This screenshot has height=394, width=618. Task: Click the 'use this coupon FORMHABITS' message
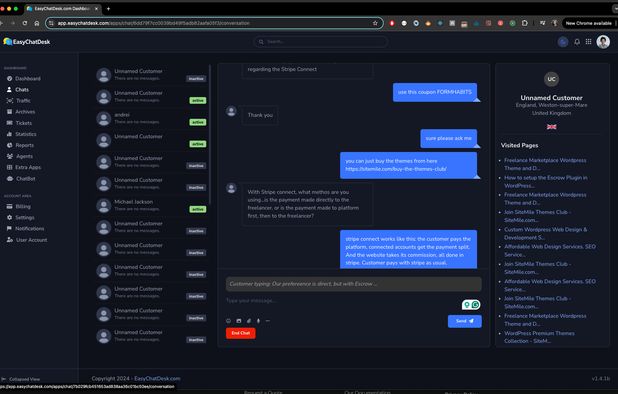point(435,92)
